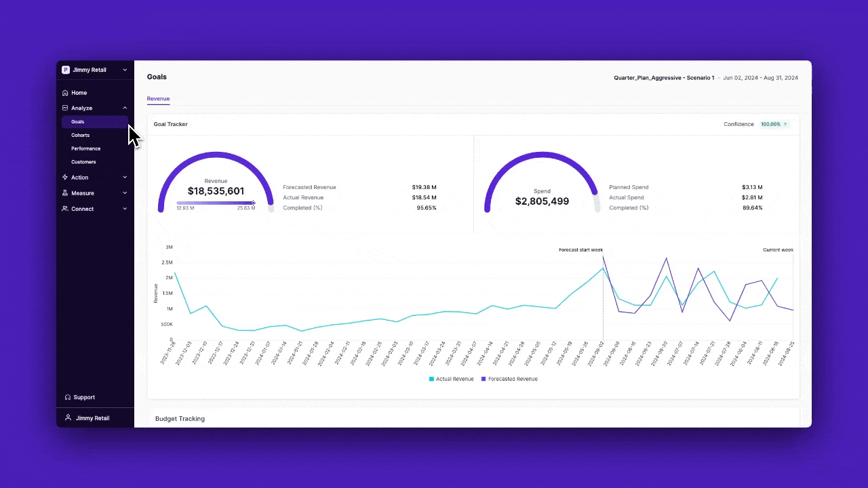Expand the Measure section chevron
This screenshot has height=488, width=868.
[125, 193]
